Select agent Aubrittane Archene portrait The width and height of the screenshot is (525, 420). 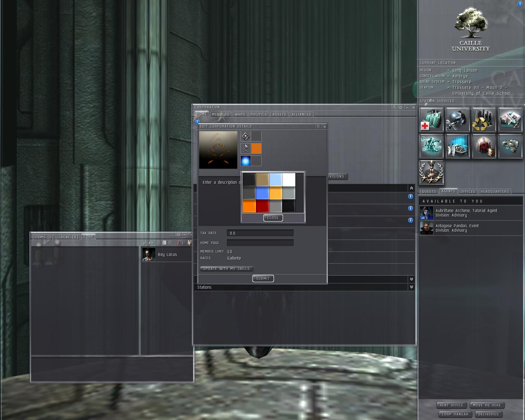427,213
